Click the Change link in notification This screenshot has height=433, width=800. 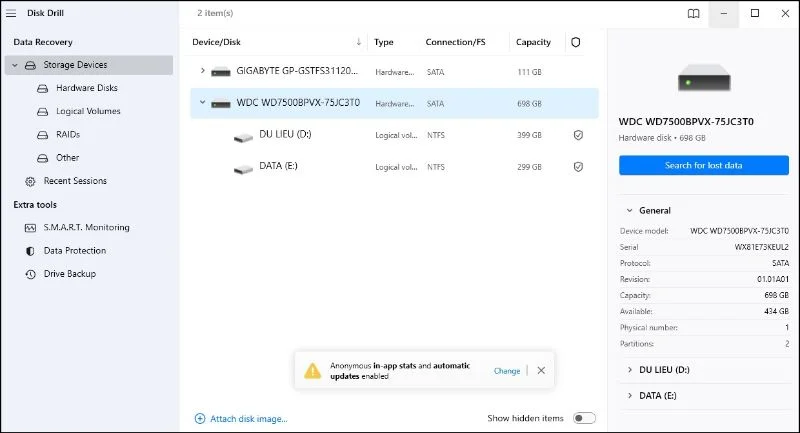click(x=507, y=371)
